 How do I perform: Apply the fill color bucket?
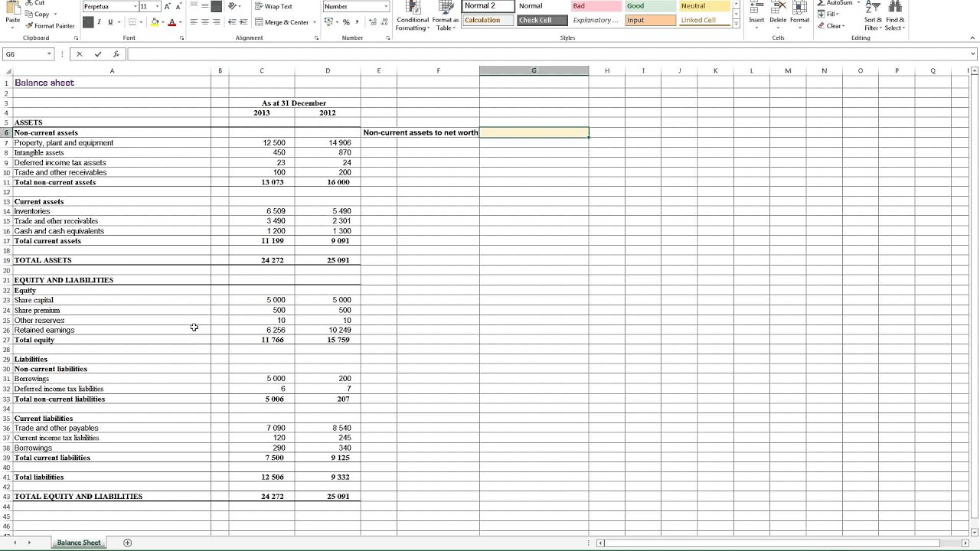point(154,22)
